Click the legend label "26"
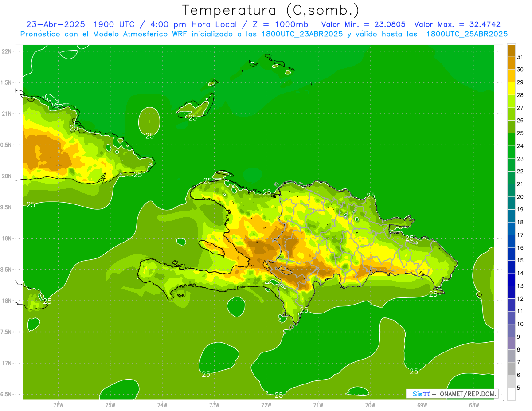532x411 pixels. (x=520, y=120)
